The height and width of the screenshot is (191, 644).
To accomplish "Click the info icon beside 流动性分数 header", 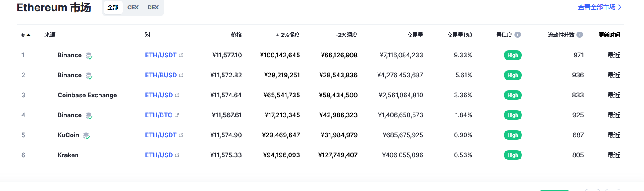I will click(580, 35).
